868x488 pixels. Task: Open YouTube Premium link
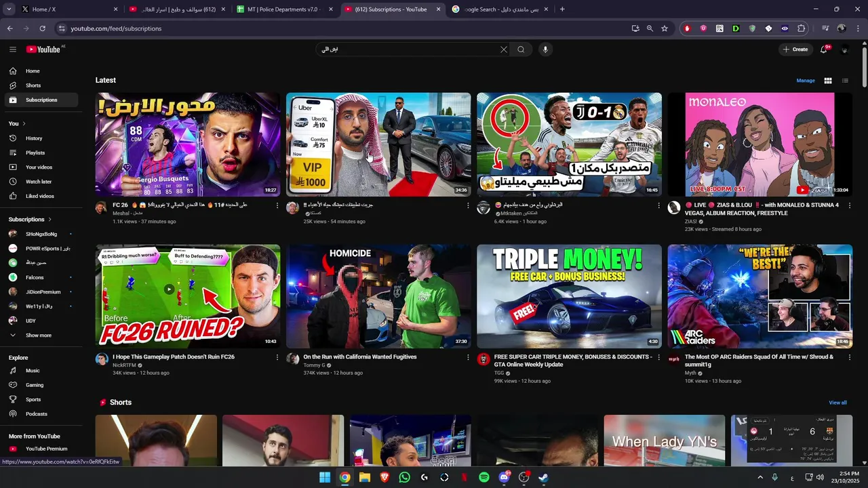point(41,449)
